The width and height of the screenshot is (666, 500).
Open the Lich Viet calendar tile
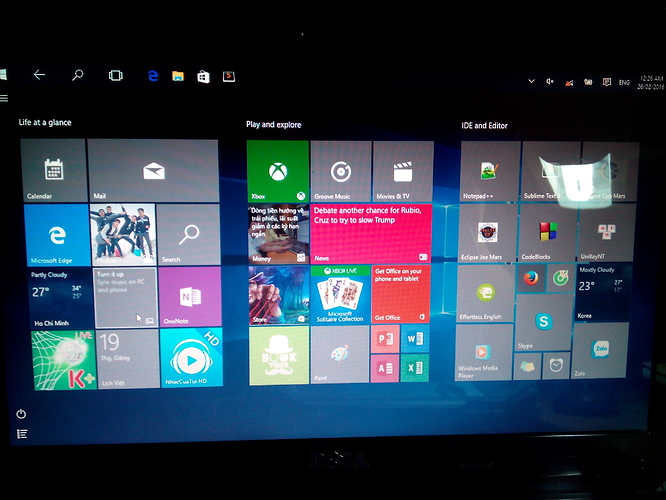128,359
